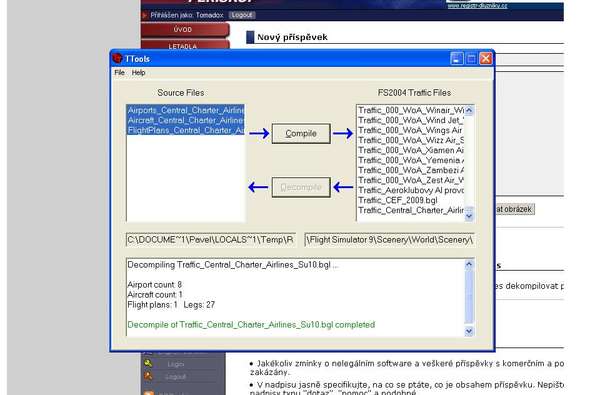Click the Flight Simulator 9 scenery path field
The width and height of the screenshot is (600, 395).
[x=390, y=240]
